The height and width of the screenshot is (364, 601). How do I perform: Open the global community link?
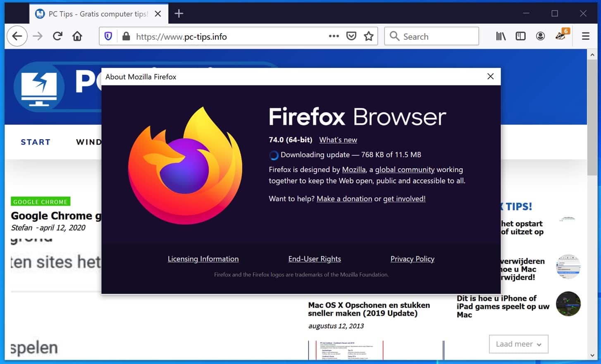pyautogui.click(x=405, y=169)
